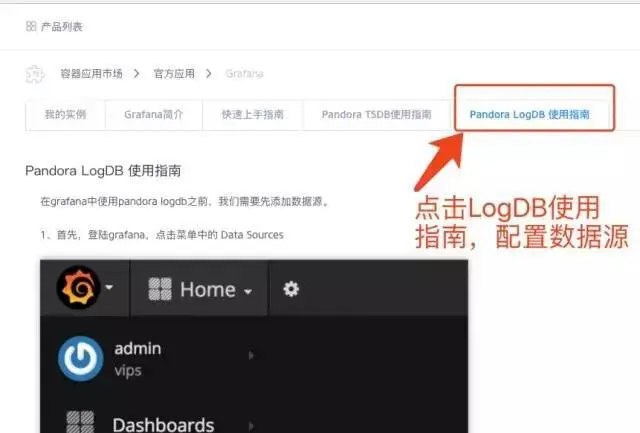Click the admin user avatar icon
The image size is (640, 433).
click(81, 358)
